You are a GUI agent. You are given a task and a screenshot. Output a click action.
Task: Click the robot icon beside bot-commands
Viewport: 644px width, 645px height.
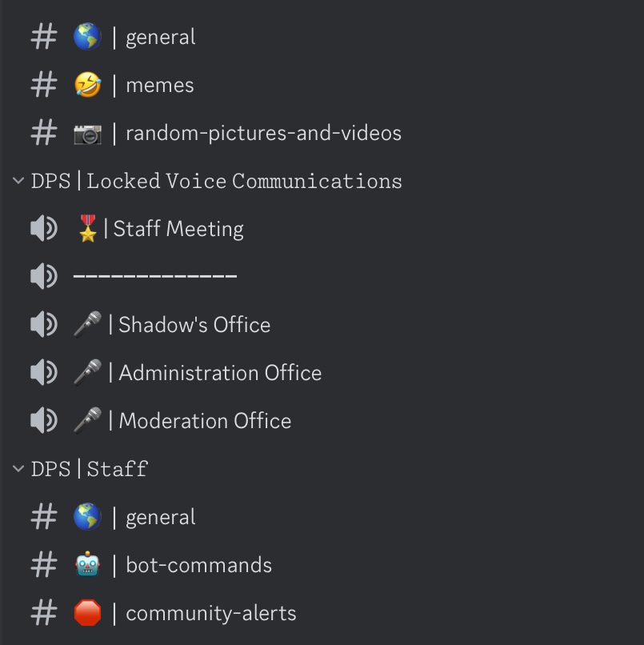pos(87,565)
